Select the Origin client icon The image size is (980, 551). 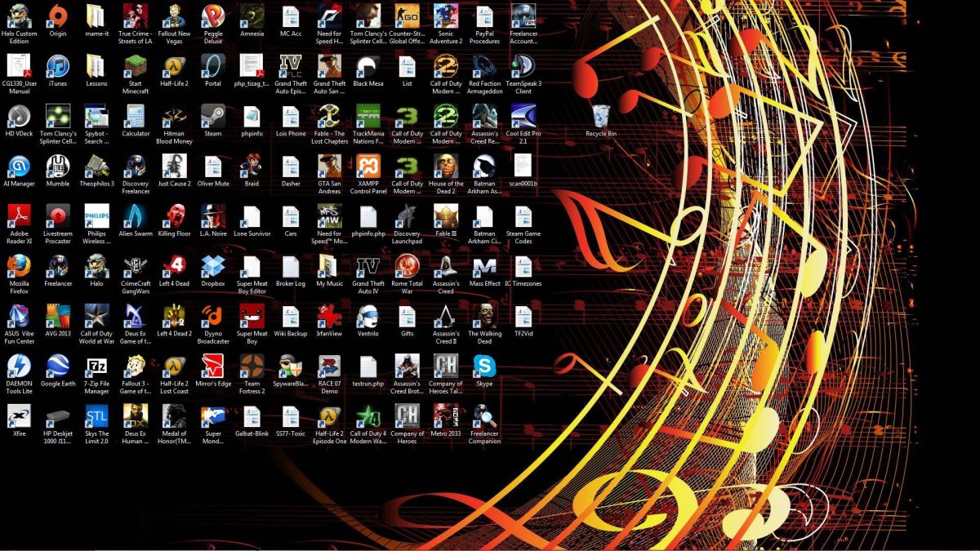click(57, 16)
